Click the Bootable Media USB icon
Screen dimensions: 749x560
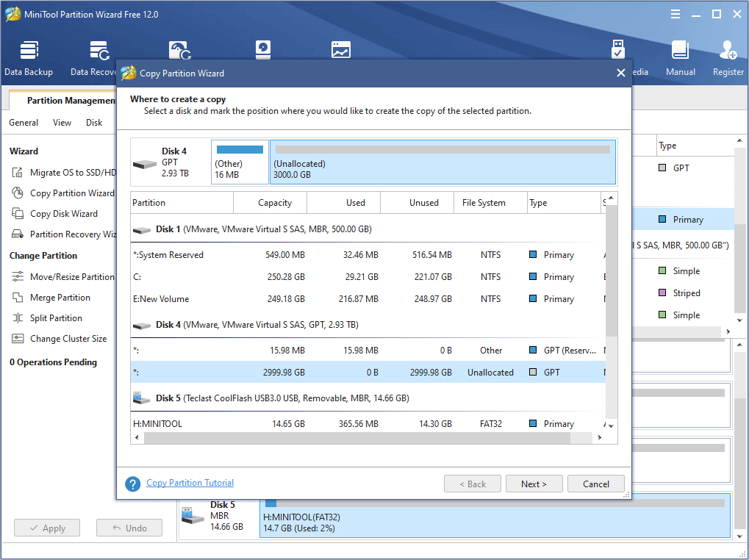(618, 50)
